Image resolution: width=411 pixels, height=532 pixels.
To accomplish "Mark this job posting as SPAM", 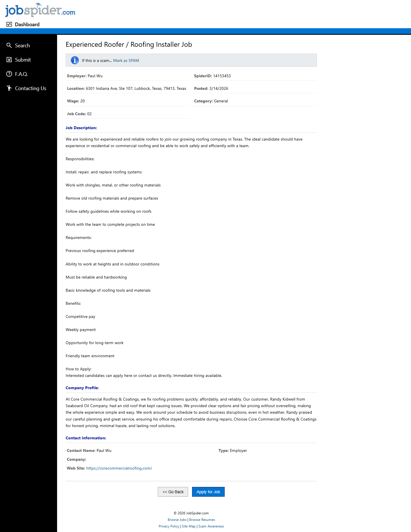I will coord(126,60).
